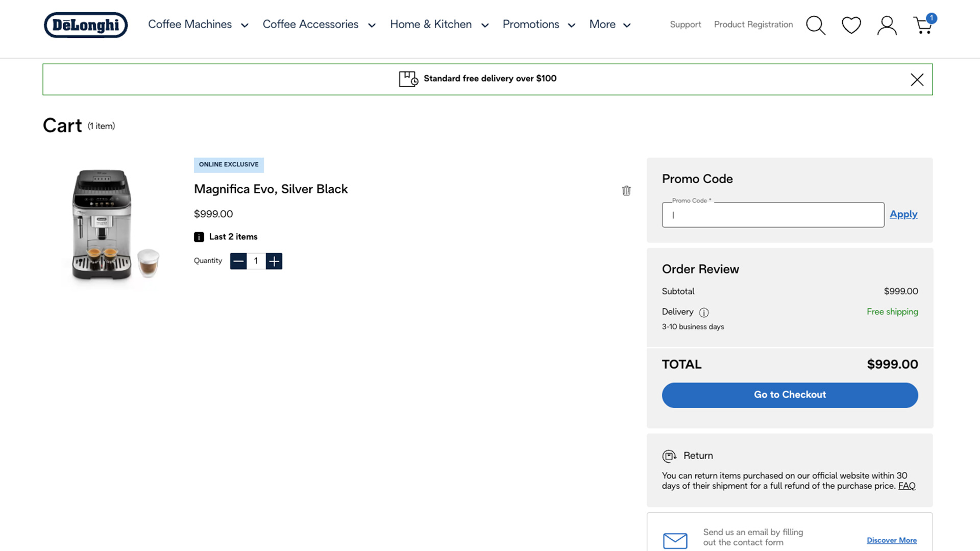Click the (1 item) cart count text
The height and width of the screenshot is (551, 980).
[101, 126]
